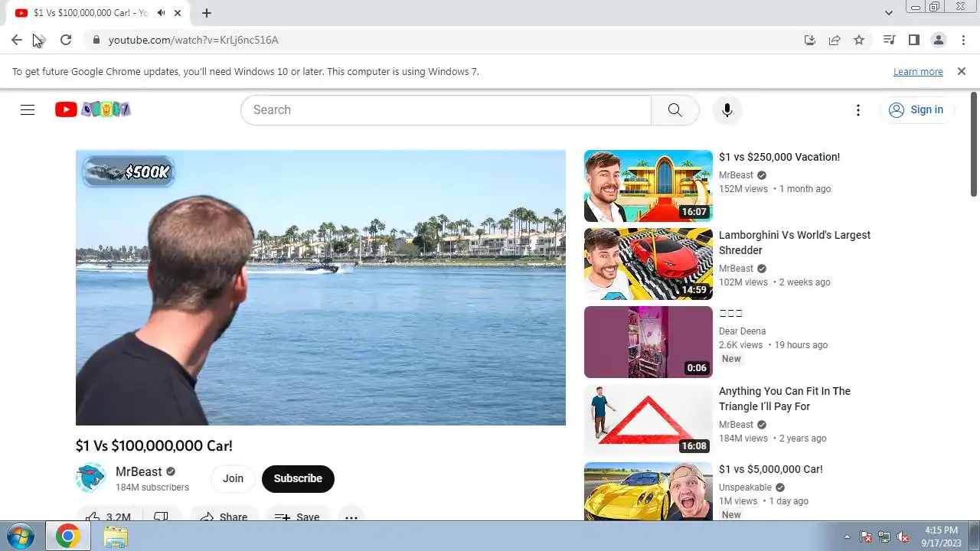
Task: Open 'Lamborghini Vs World's Largest Shredder' title
Action: [795, 243]
